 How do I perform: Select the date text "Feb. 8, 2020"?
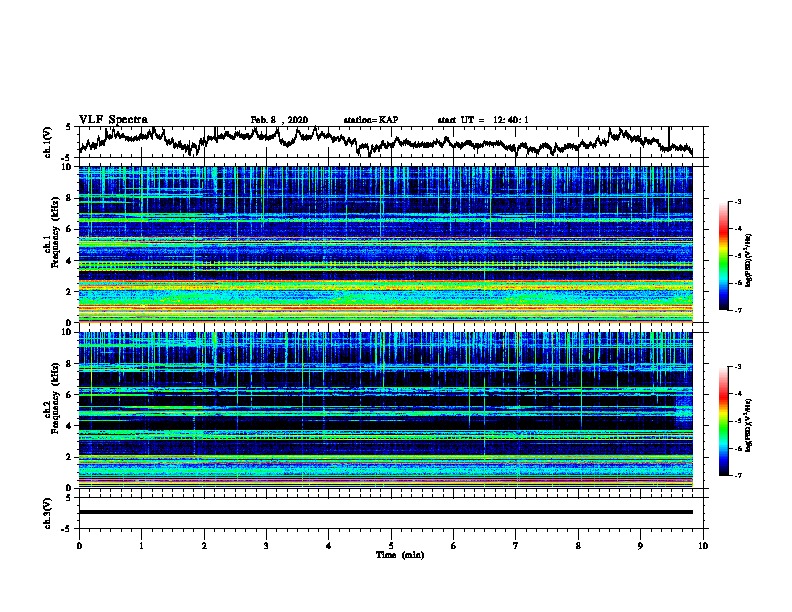[x=279, y=120]
